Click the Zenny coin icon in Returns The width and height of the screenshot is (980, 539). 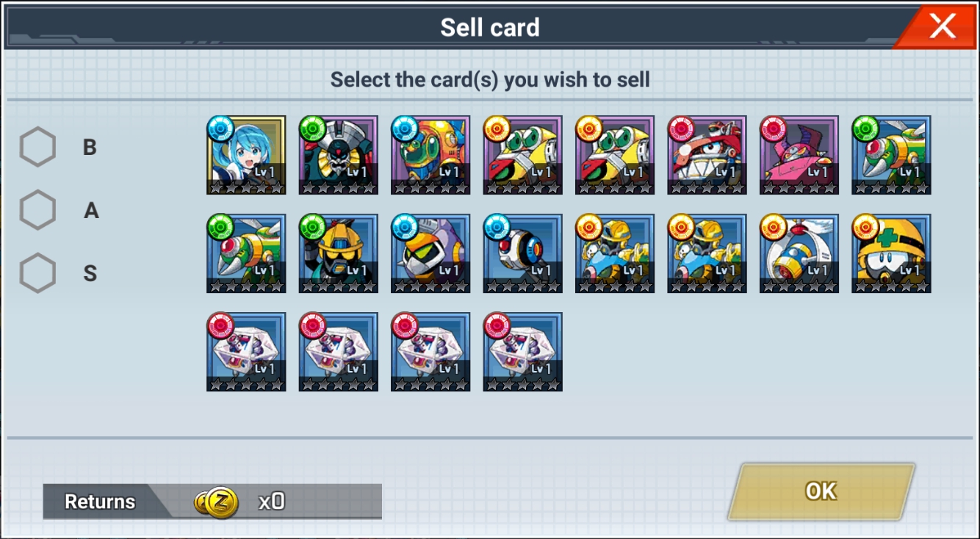[x=217, y=502]
